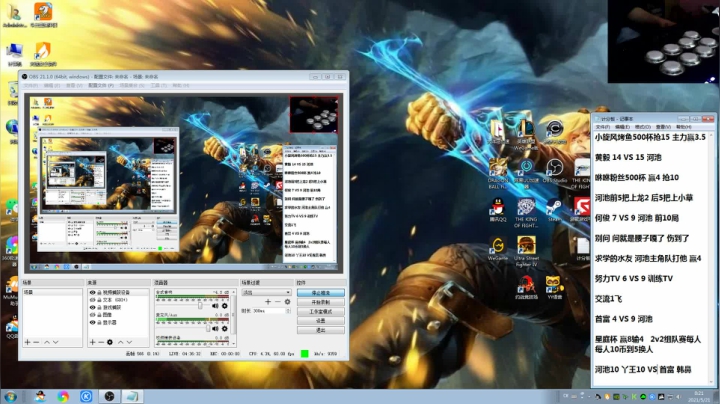Open 设置 button in OBS controls
Viewport: 720px width, 404px height.
pyautogui.click(x=321, y=321)
